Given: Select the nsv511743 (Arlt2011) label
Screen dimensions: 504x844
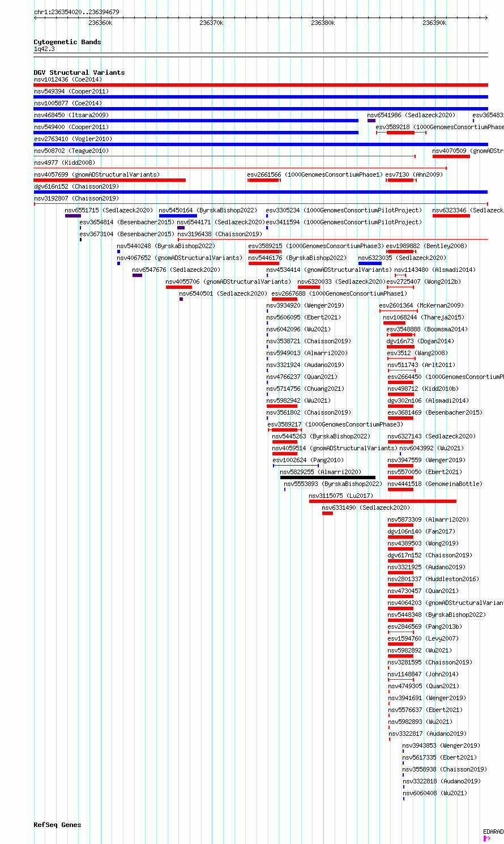Looking at the screenshot, I should click(422, 365).
